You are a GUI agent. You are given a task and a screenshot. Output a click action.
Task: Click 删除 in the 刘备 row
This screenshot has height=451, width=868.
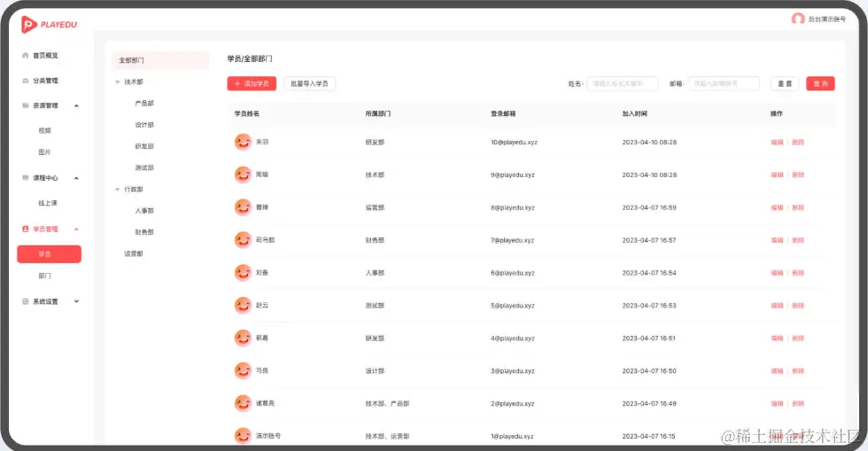pyautogui.click(x=798, y=273)
